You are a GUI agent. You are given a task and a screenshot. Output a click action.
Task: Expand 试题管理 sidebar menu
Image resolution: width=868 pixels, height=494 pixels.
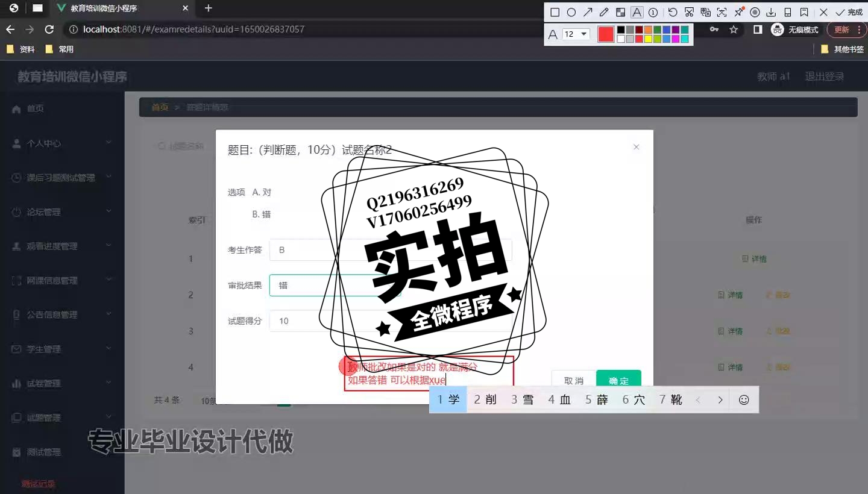click(x=62, y=417)
